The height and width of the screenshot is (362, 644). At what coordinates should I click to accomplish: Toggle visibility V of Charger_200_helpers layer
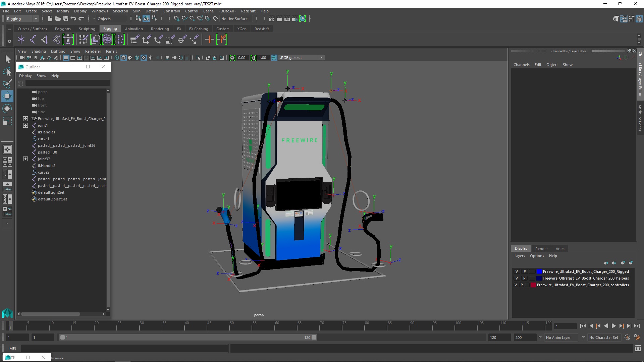517,278
